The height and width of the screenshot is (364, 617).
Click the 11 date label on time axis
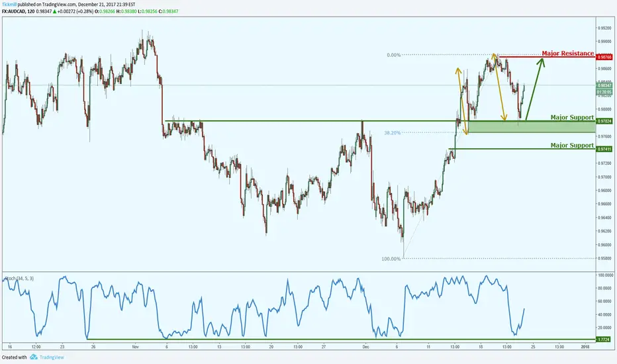(x=428, y=347)
